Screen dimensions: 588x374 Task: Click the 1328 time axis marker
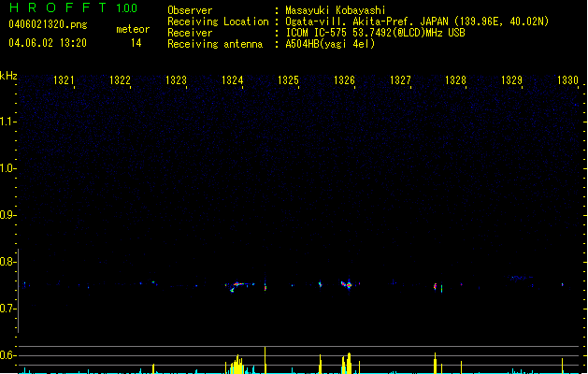(x=455, y=80)
